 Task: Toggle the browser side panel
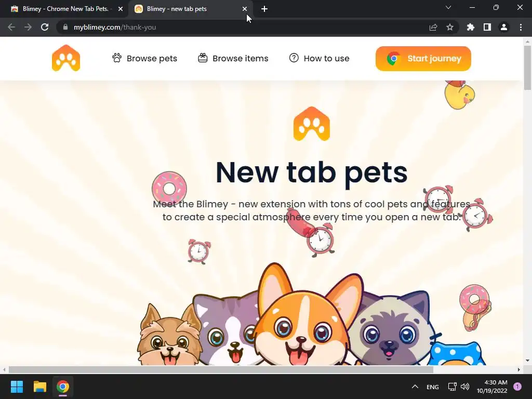487,27
